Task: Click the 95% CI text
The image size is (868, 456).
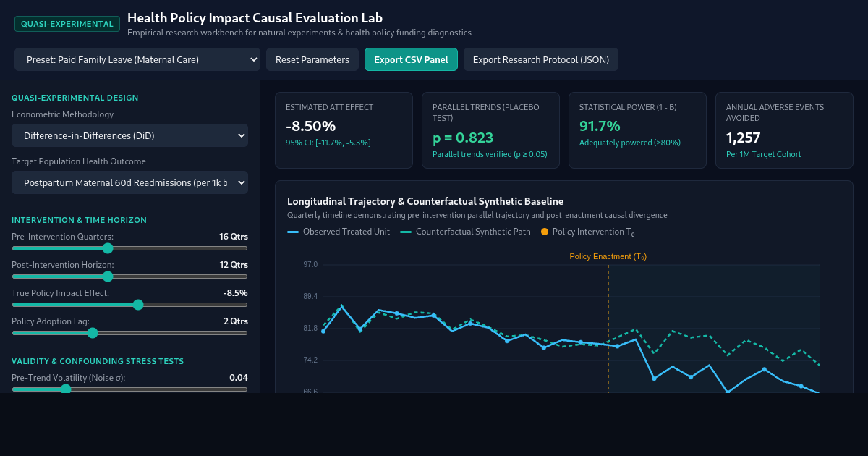Action: click(x=328, y=143)
